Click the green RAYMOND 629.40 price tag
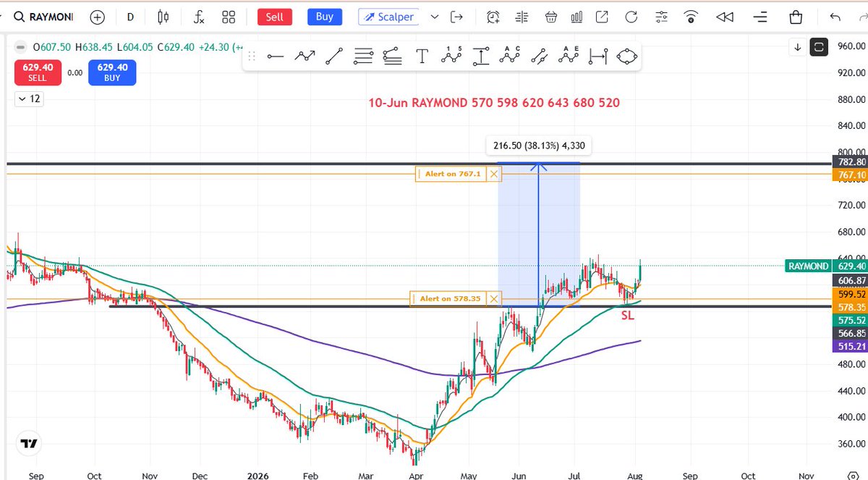Viewport: 868px width, 480px height. [826, 266]
